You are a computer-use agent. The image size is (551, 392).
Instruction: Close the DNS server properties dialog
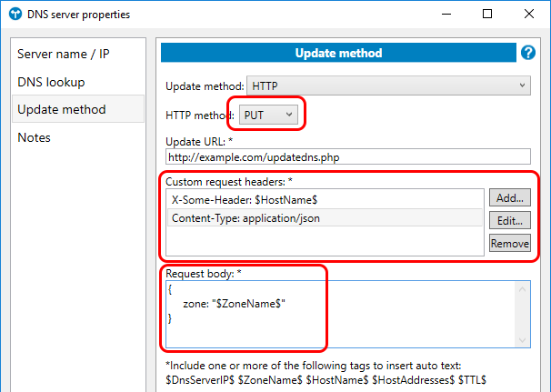530,15
